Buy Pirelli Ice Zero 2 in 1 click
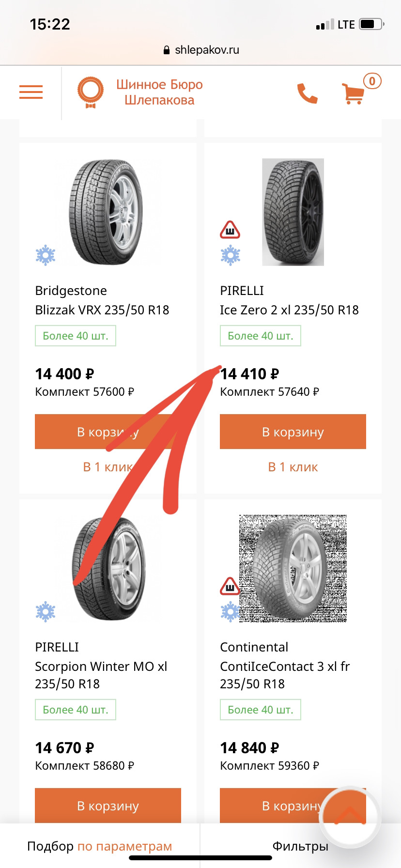This screenshot has height=868, width=401. pos(293,467)
